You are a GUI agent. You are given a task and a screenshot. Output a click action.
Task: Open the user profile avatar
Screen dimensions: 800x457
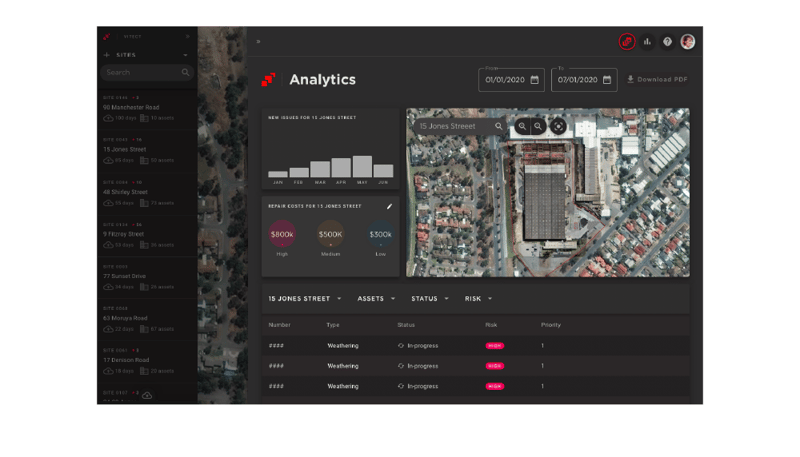coord(687,42)
